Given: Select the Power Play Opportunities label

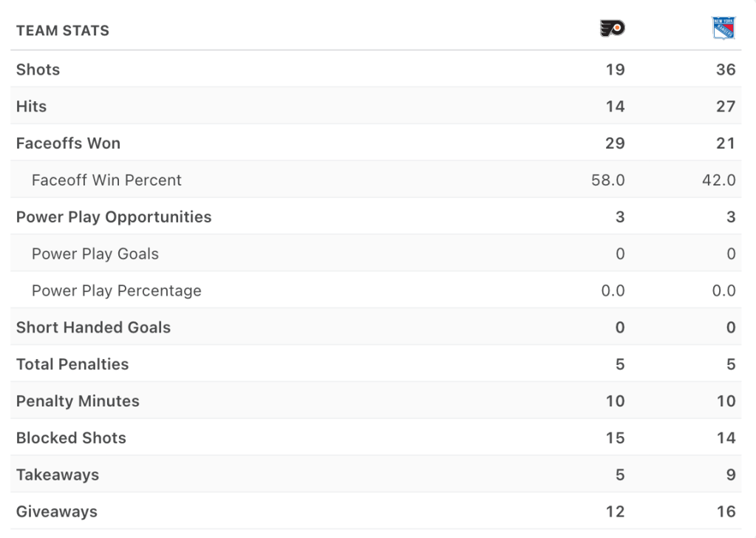Looking at the screenshot, I should pyautogui.click(x=114, y=217).
